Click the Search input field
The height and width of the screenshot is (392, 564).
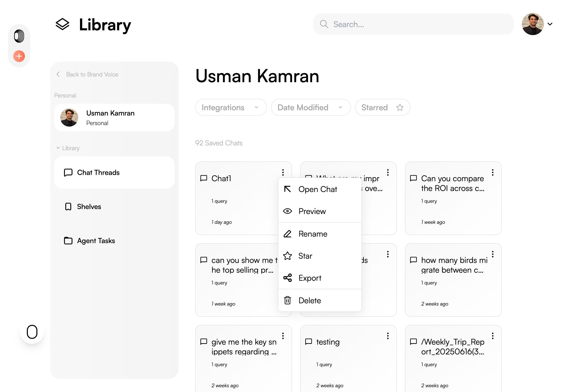pyautogui.click(x=416, y=24)
